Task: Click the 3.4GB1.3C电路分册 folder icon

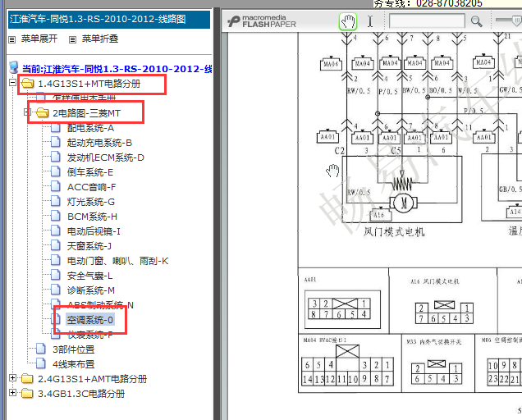Action: click(x=27, y=394)
